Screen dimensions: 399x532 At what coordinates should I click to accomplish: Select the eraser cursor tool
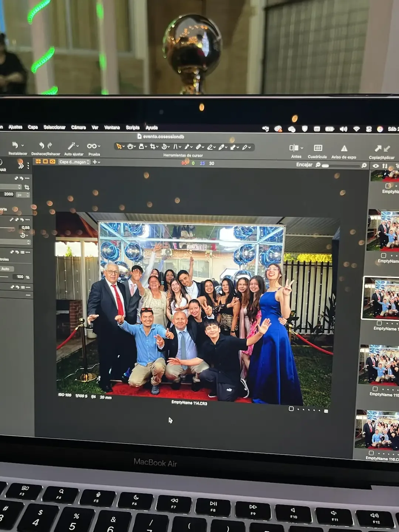point(210,147)
